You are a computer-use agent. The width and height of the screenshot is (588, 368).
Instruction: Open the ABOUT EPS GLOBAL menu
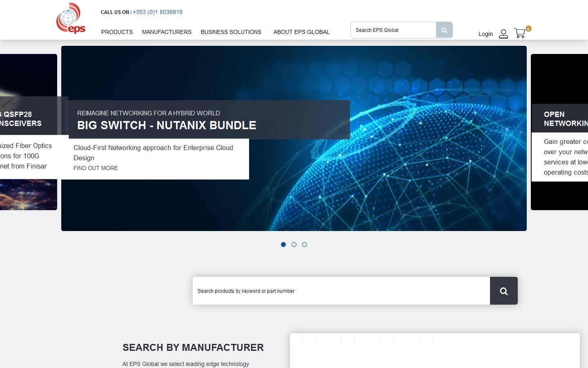tap(301, 32)
